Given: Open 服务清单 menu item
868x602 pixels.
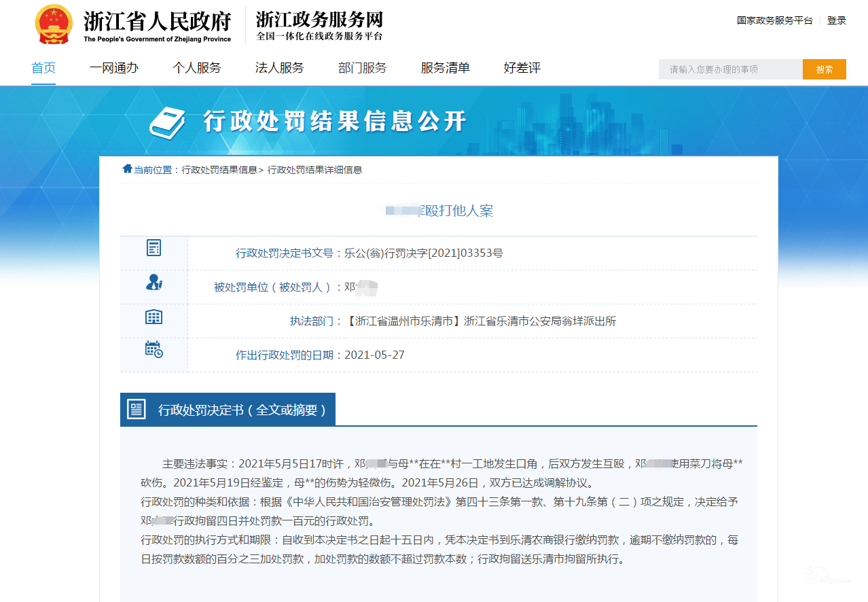Looking at the screenshot, I should (x=446, y=68).
